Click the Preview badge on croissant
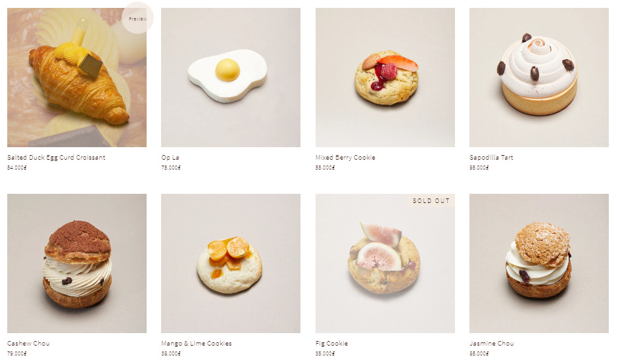Screen dimensions: 618x364 137,18
